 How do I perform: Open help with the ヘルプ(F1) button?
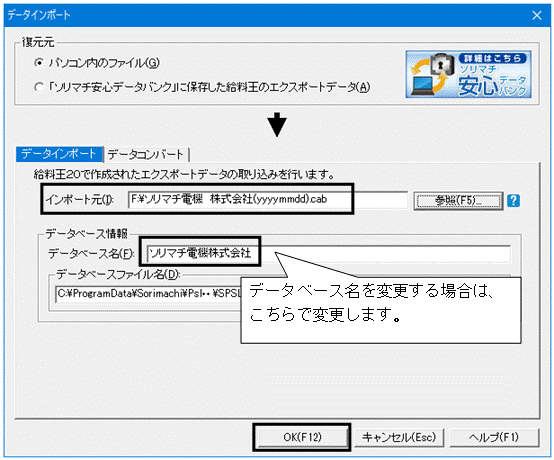pyautogui.click(x=494, y=438)
